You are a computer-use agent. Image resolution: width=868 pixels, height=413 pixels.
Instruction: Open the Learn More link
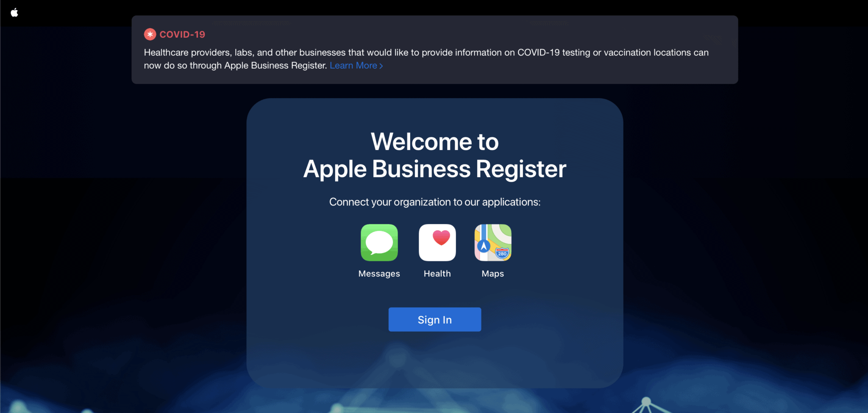point(354,65)
